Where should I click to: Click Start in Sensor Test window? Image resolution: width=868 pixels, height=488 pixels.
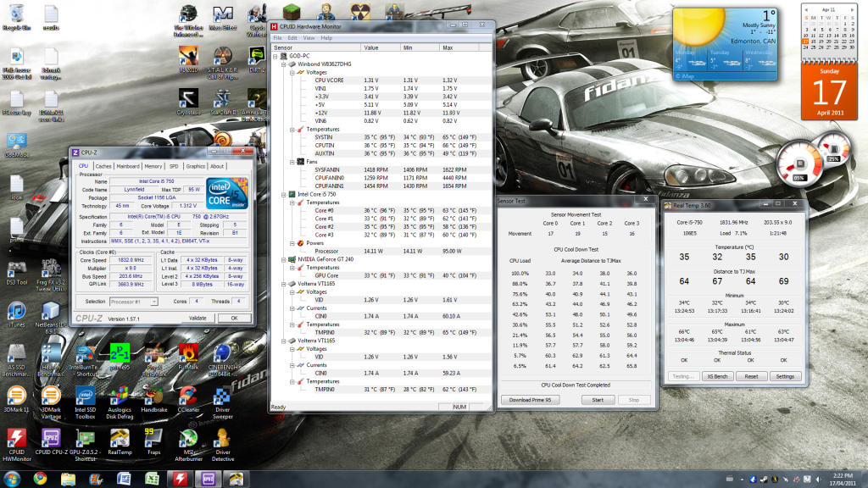pyautogui.click(x=598, y=400)
